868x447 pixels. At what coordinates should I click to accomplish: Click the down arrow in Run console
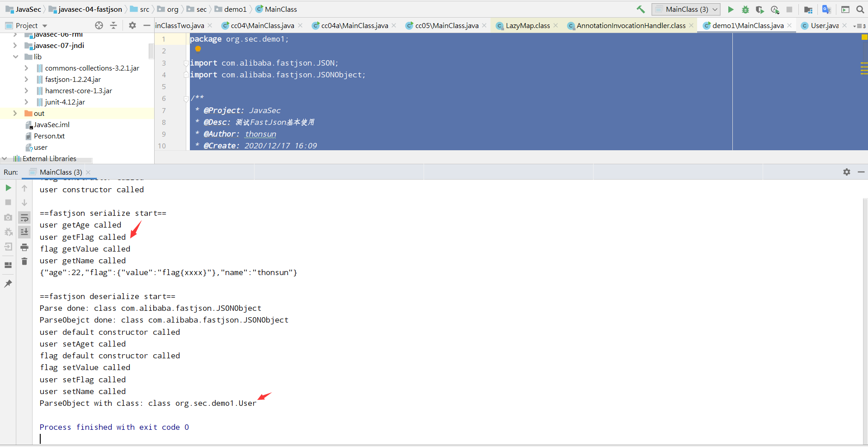[x=24, y=202]
